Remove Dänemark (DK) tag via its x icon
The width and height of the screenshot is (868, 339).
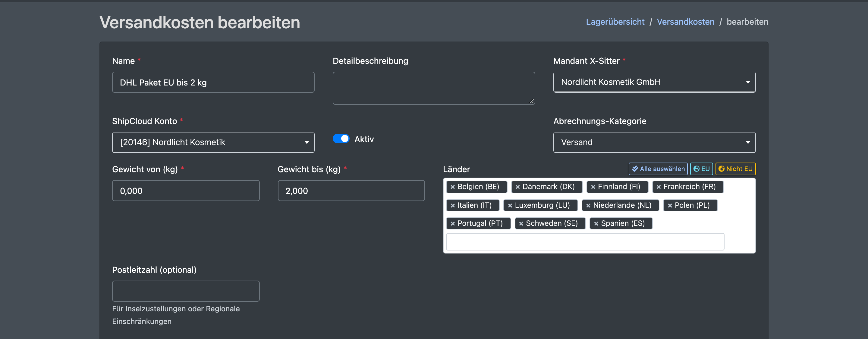(517, 187)
